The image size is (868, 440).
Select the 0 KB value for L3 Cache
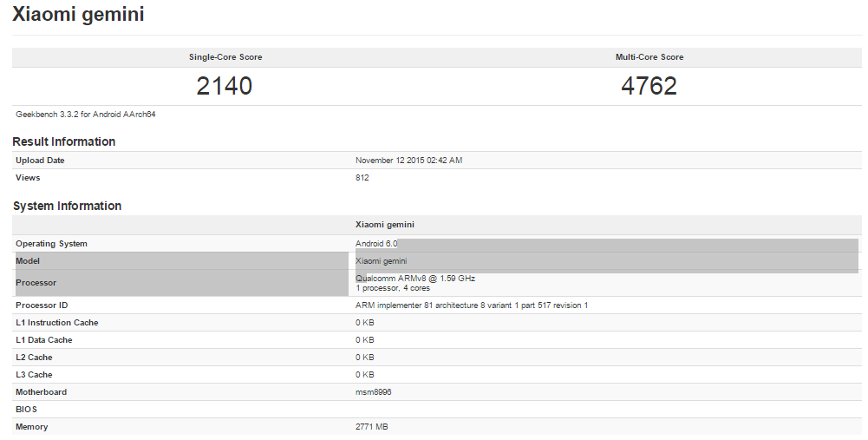click(365, 375)
